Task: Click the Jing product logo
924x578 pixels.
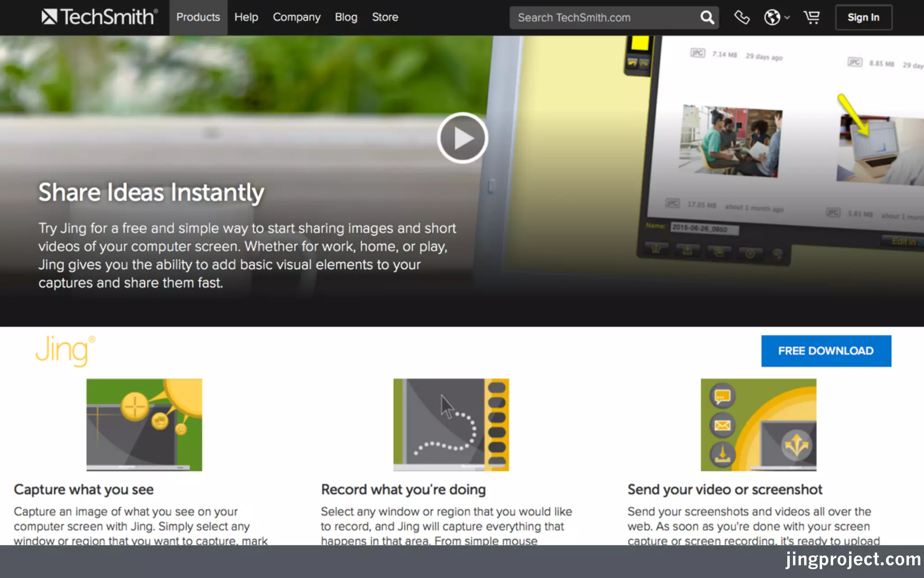Action: [65, 351]
